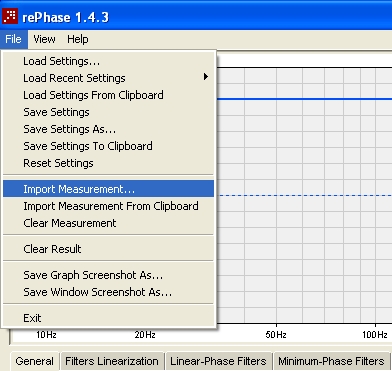Viewport: 392px width, 371px height.
Task: Click the 20Hz axis label
Action: tap(145, 335)
